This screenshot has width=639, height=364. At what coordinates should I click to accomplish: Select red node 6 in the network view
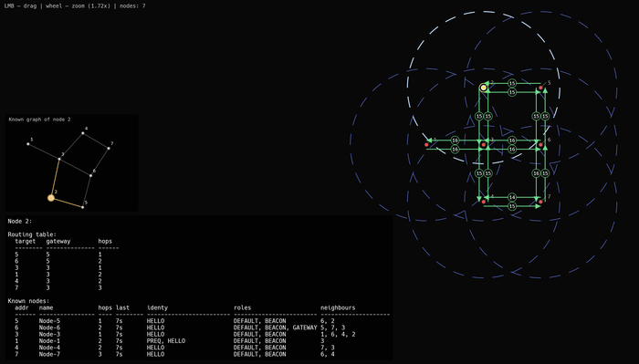[540, 145]
